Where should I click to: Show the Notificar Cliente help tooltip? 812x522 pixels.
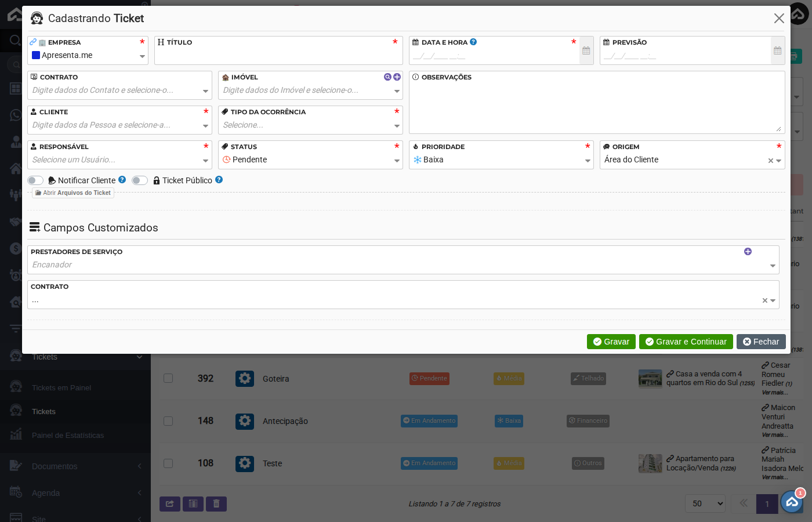(x=122, y=180)
